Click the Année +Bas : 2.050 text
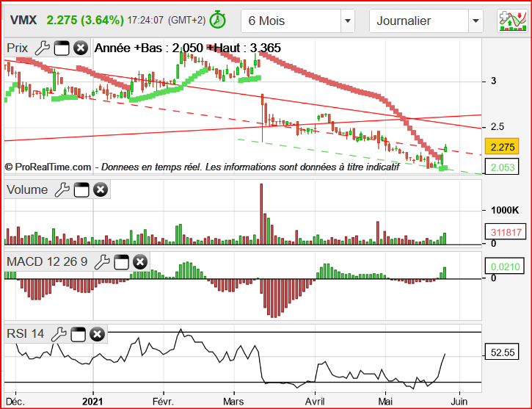This screenshot has width=532, height=409. click(x=149, y=48)
